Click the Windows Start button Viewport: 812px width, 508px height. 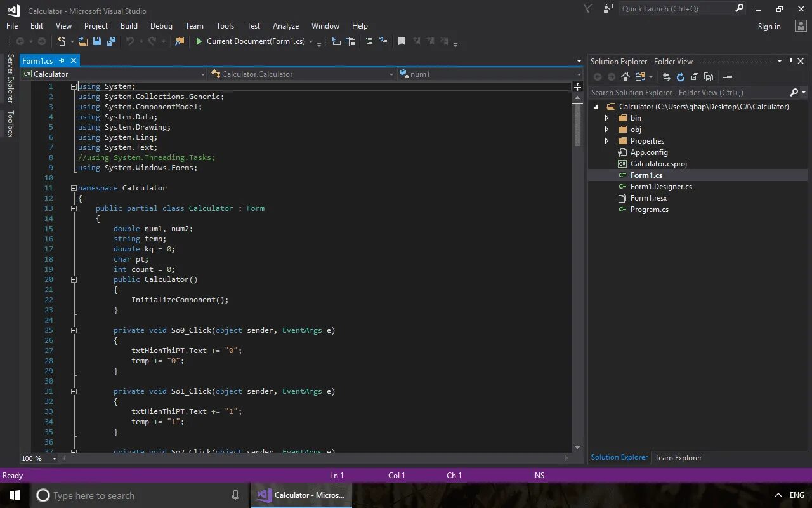(x=15, y=495)
